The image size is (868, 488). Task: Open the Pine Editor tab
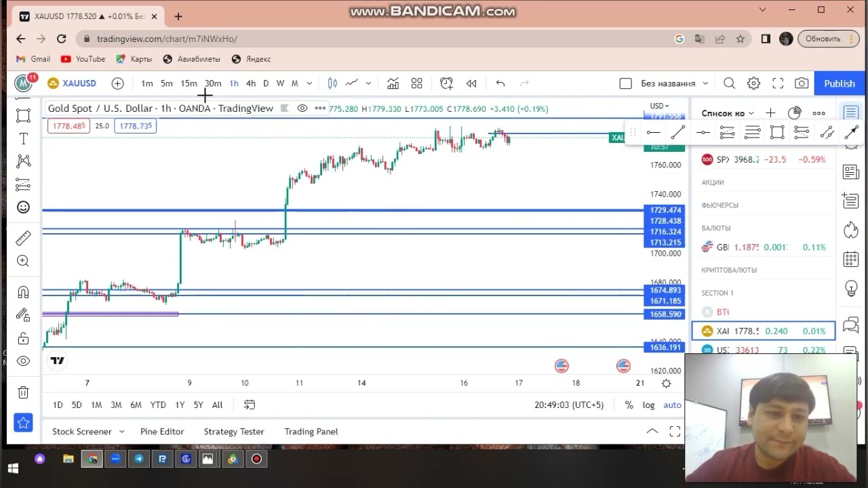click(162, 431)
